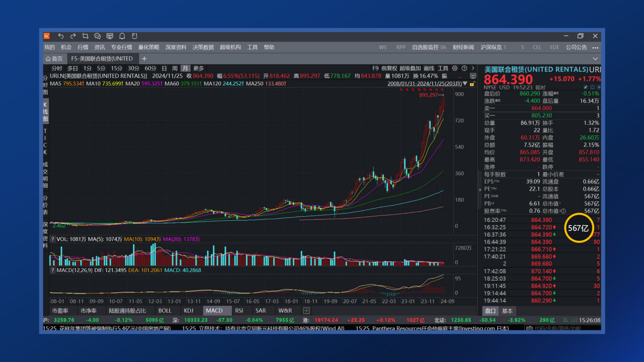
Task: Click the list view icon in status bar
Action: 566,320
